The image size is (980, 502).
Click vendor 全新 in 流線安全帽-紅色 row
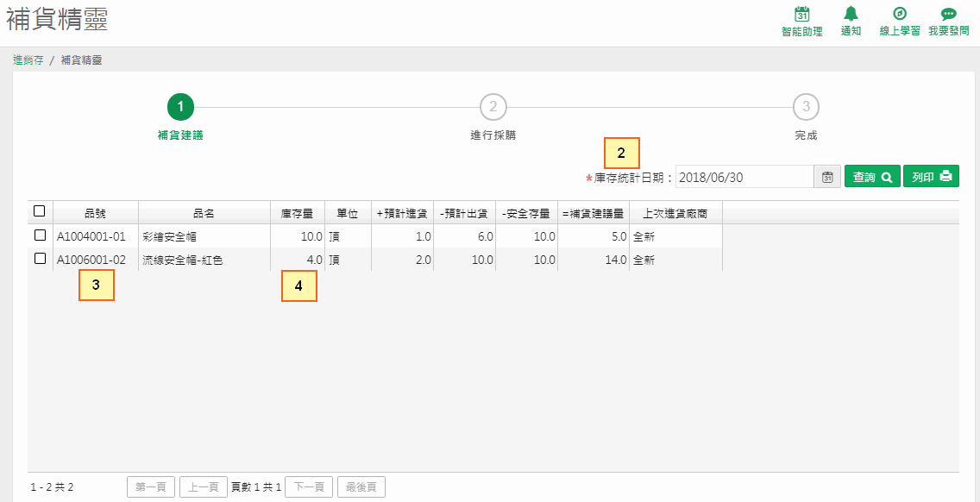[644, 260]
